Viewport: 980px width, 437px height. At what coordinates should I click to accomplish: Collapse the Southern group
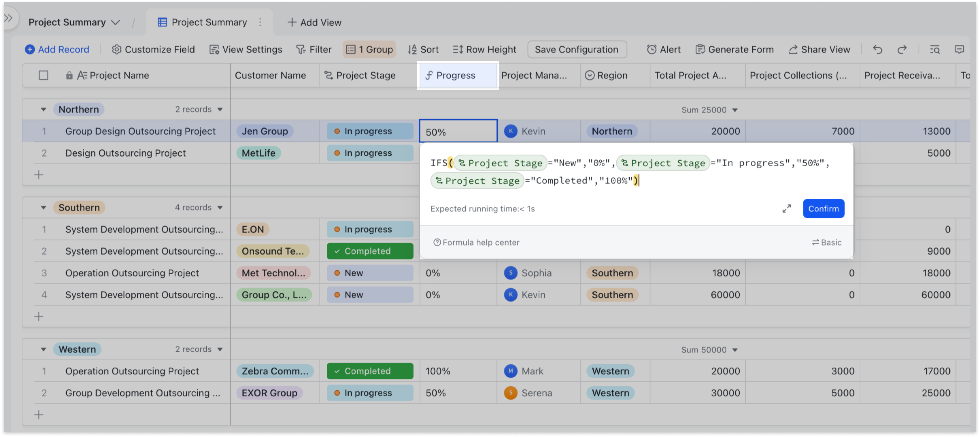point(43,207)
